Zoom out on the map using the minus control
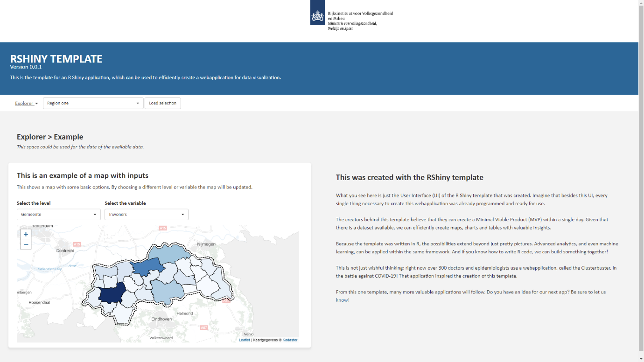Screen dimensions: 644x362 tap(26, 244)
